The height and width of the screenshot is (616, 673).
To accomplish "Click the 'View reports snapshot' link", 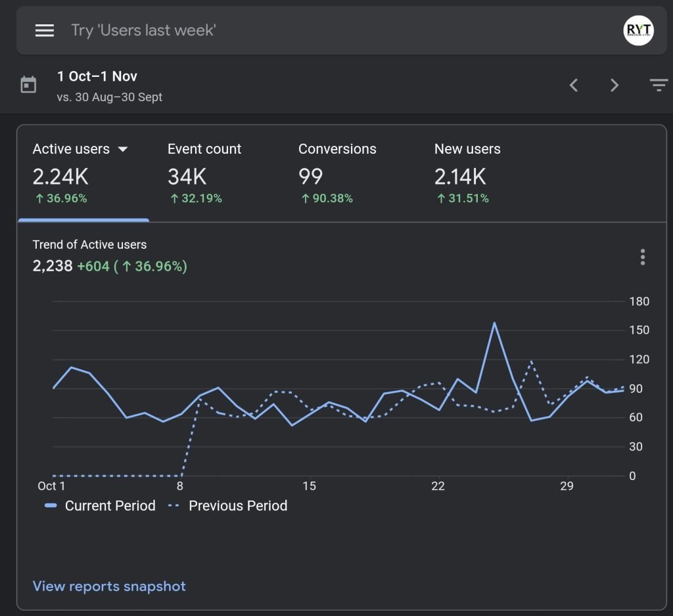I will coord(109,586).
